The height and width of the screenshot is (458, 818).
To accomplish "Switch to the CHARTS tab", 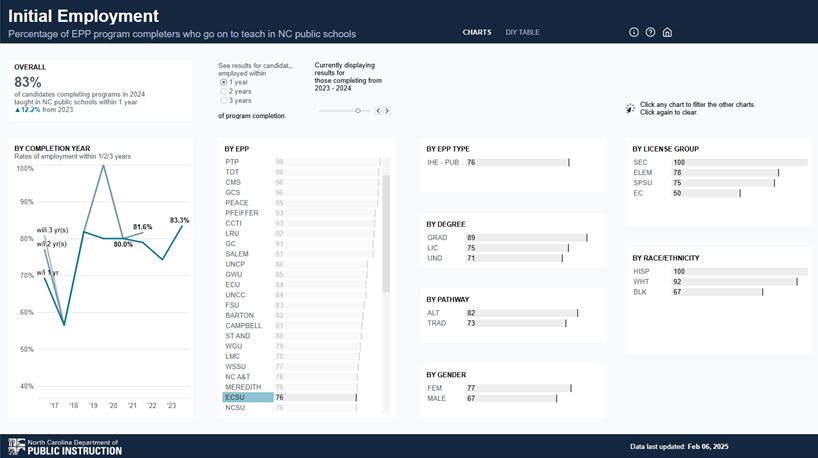I will [477, 32].
